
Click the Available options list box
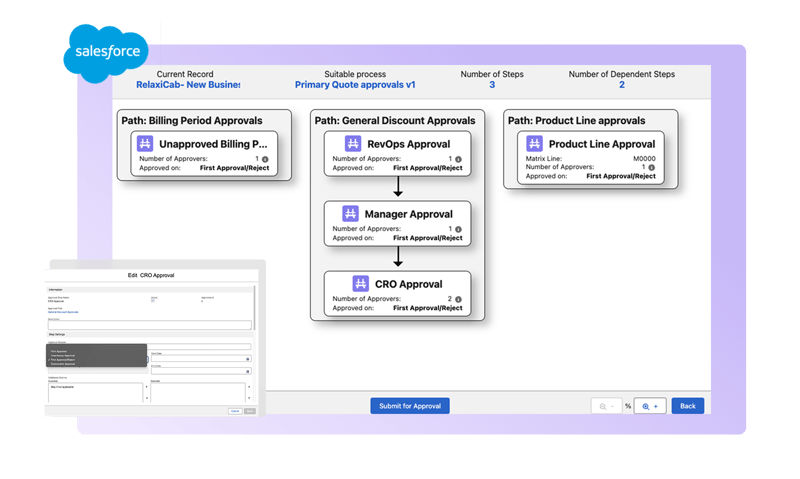tap(95, 393)
